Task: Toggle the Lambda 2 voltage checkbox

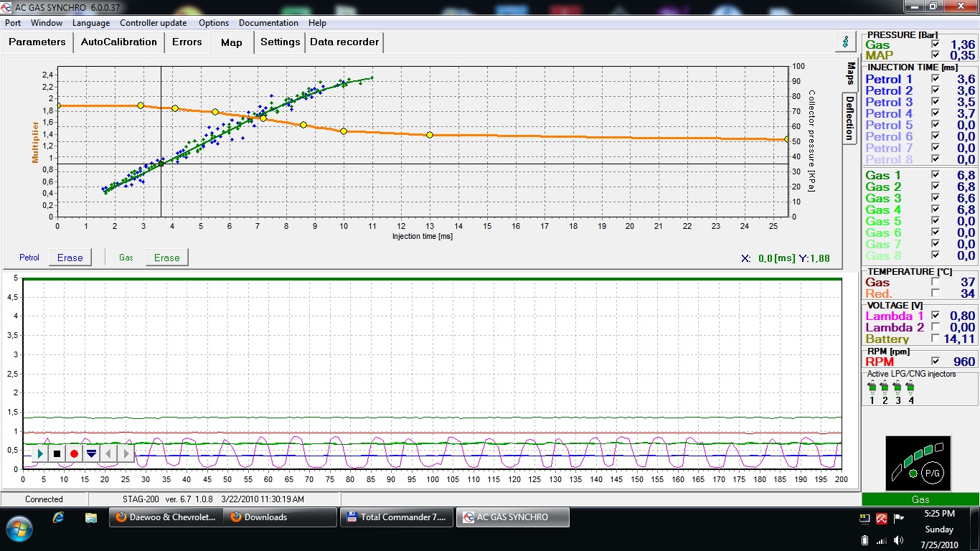Action: point(935,327)
